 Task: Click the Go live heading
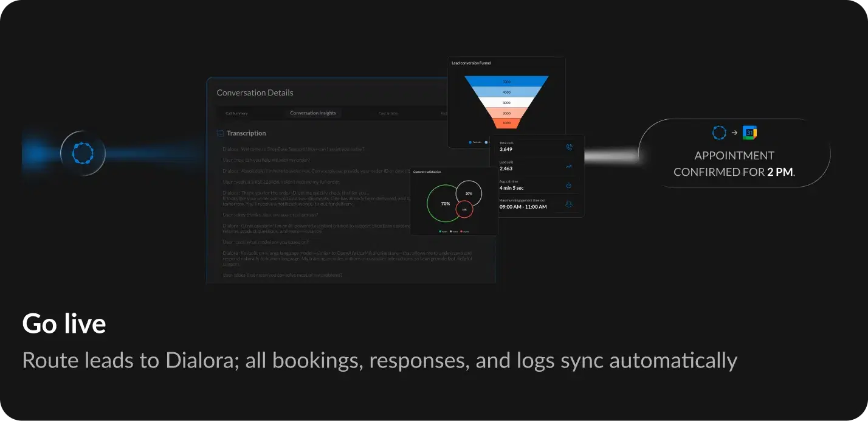64,324
